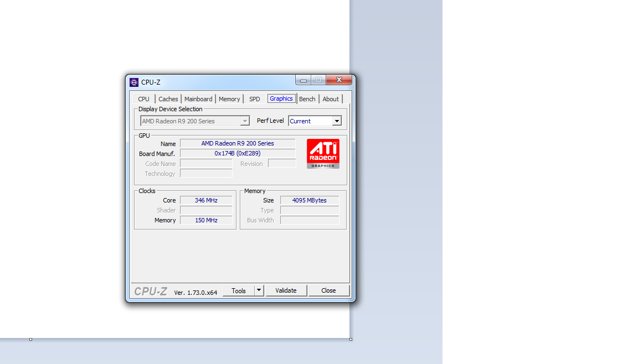Select the Mainboard tab

click(198, 99)
